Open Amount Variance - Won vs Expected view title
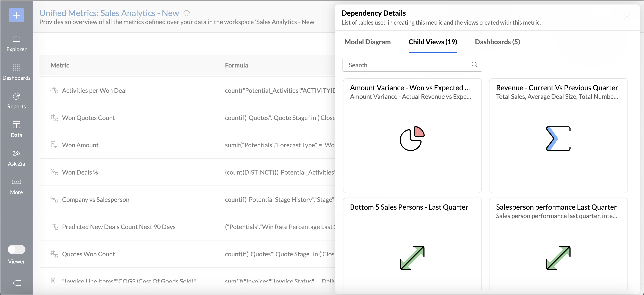This screenshot has width=644, height=295. pos(410,88)
